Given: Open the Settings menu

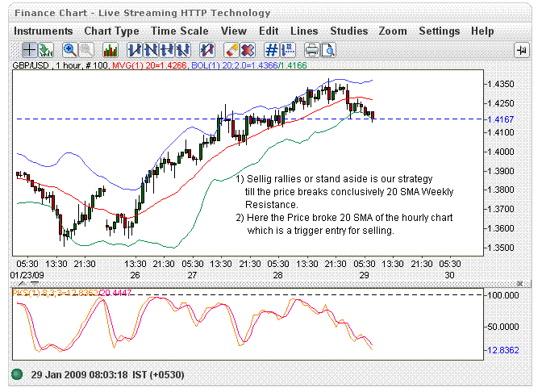Looking at the screenshot, I should point(440,31).
